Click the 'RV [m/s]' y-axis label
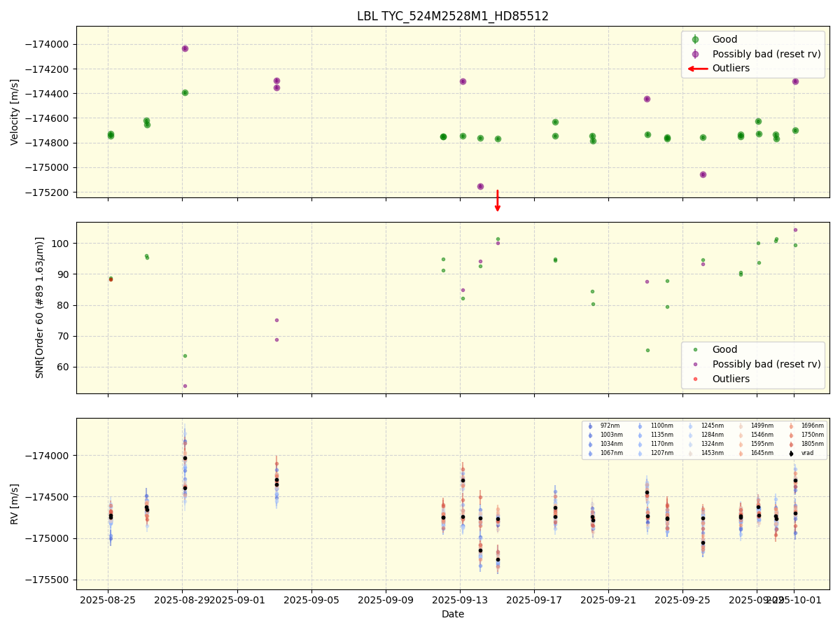This screenshot has width=840, height=630. 15,503
